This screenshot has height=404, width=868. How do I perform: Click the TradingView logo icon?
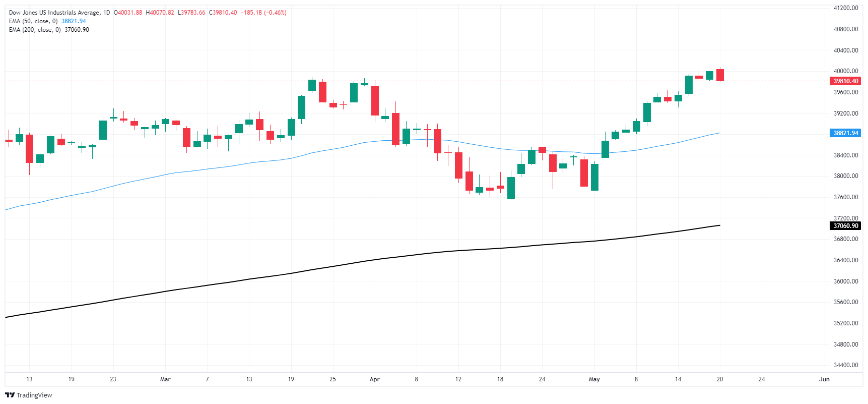[x=10, y=395]
